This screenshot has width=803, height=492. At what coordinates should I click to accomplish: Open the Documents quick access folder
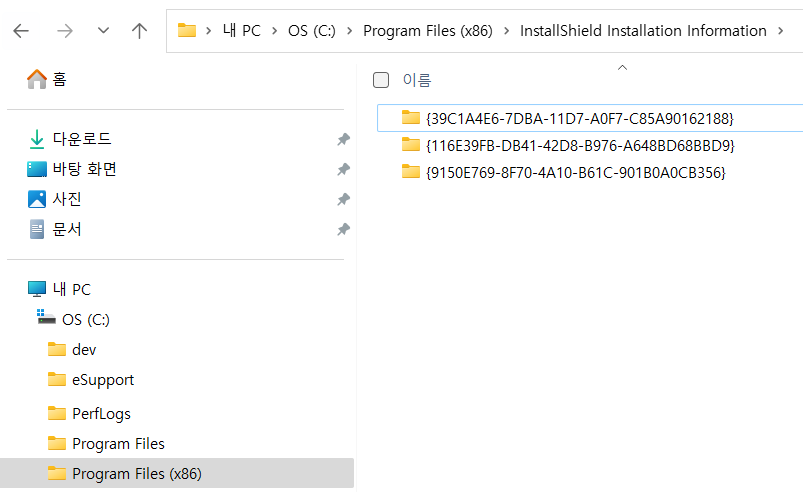(54, 229)
